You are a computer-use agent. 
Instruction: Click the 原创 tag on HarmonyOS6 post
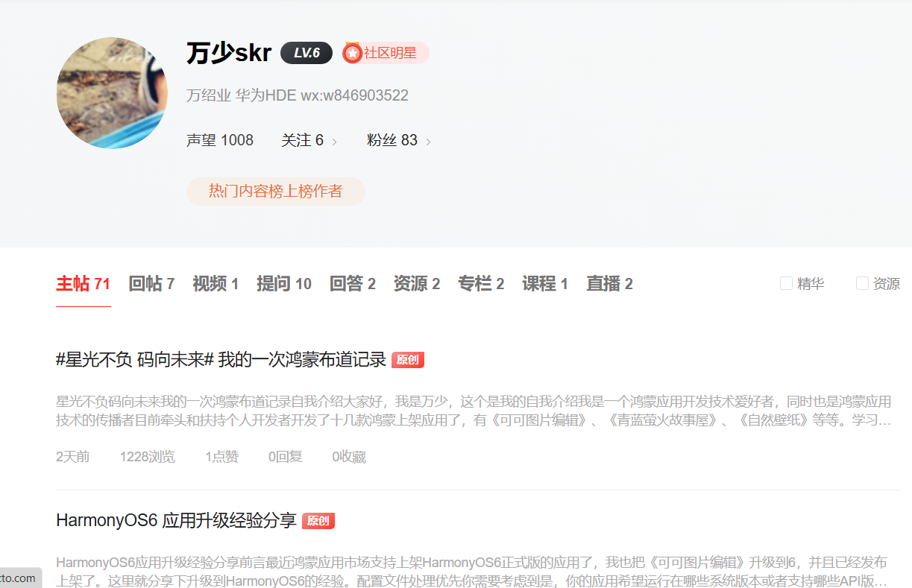(x=318, y=521)
